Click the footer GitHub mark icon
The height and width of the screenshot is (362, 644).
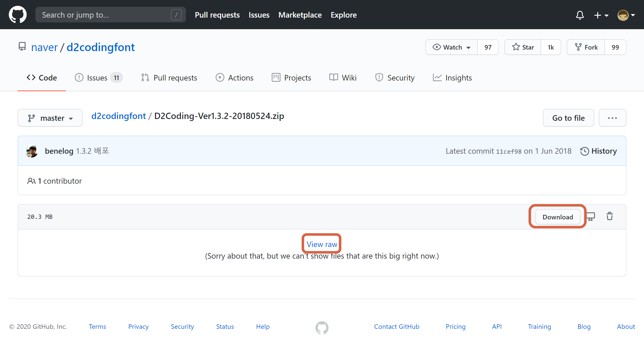click(322, 328)
